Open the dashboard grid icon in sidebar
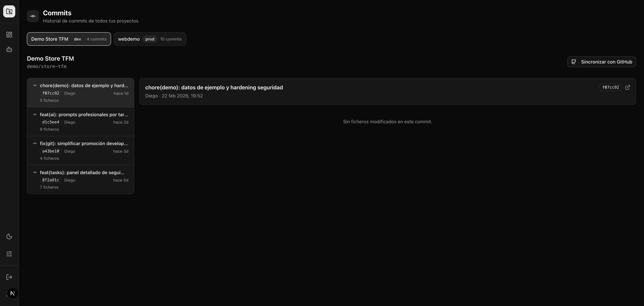 click(9, 35)
